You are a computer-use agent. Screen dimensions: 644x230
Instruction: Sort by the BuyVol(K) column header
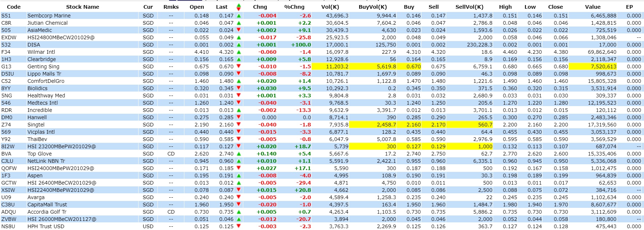tap(373, 7)
